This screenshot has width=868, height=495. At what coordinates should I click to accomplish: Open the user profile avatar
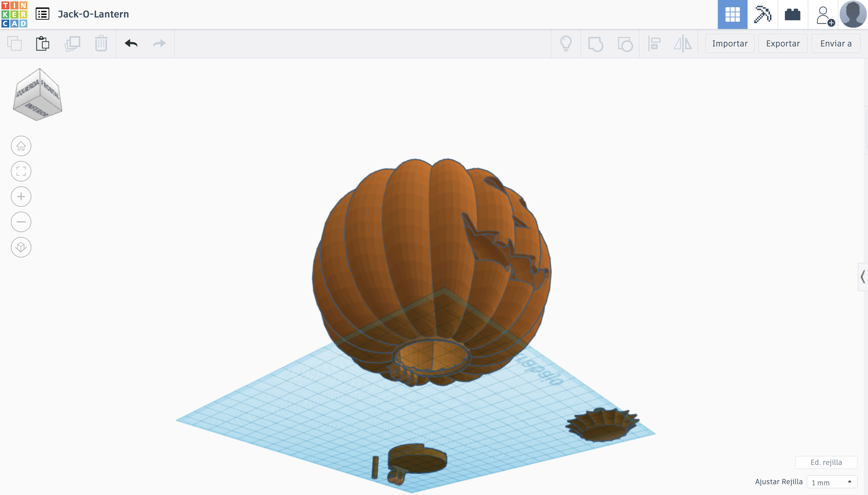point(852,14)
